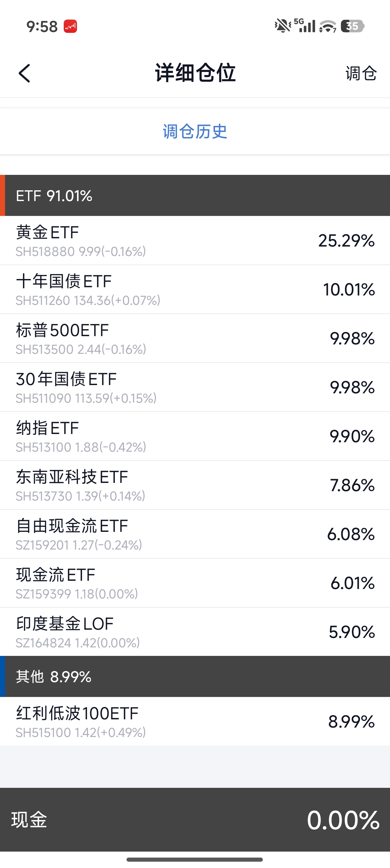Tap the red app notification icon

tap(70, 26)
